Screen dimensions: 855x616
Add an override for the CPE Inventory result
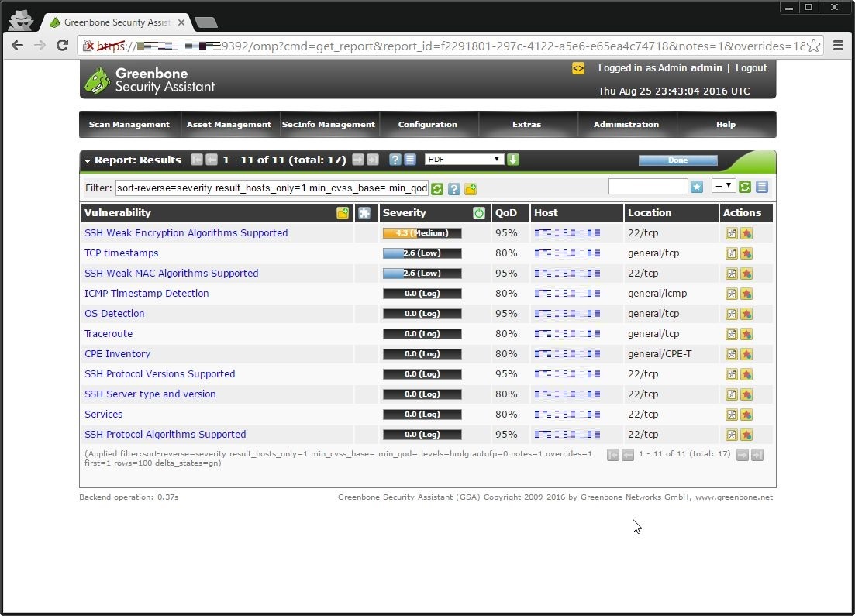pyautogui.click(x=746, y=354)
